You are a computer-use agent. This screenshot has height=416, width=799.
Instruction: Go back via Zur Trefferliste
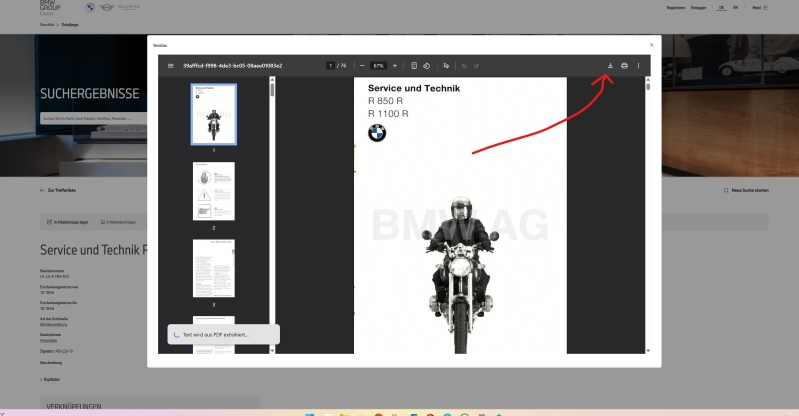[58, 190]
